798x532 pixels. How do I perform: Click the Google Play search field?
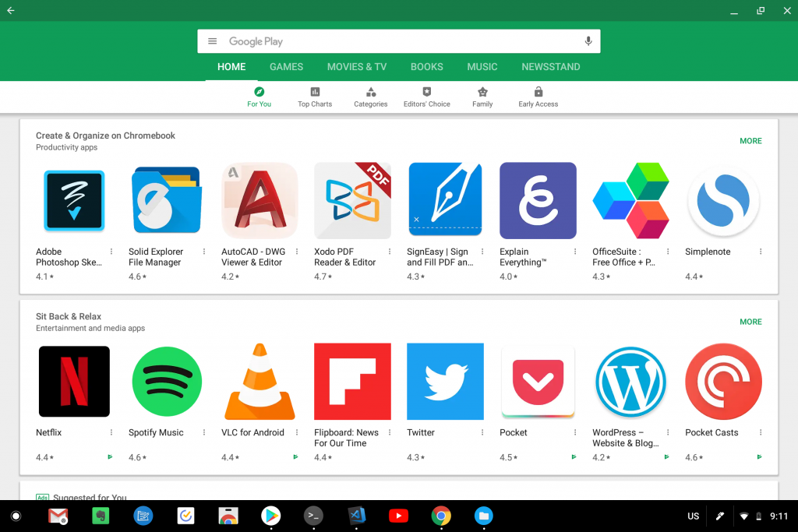pos(399,41)
